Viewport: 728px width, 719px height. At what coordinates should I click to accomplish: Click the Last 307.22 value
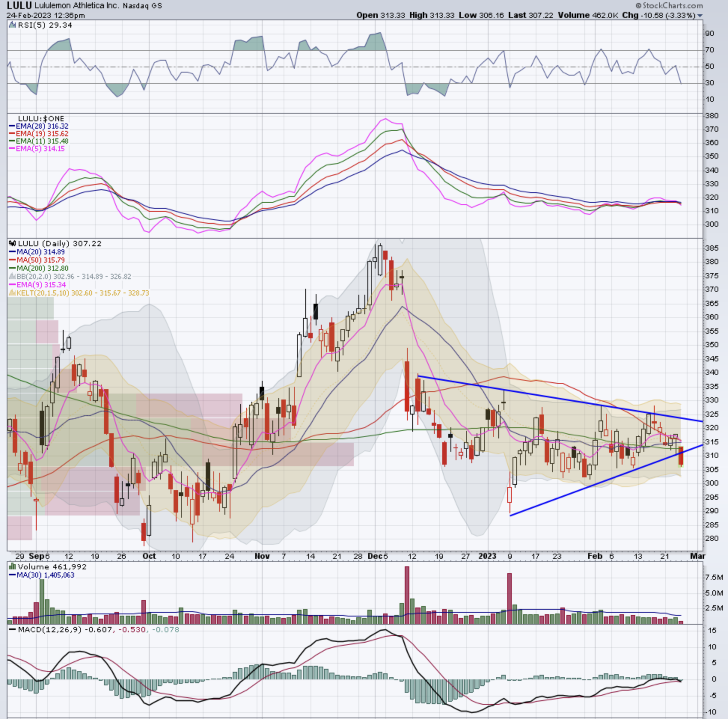click(x=530, y=15)
